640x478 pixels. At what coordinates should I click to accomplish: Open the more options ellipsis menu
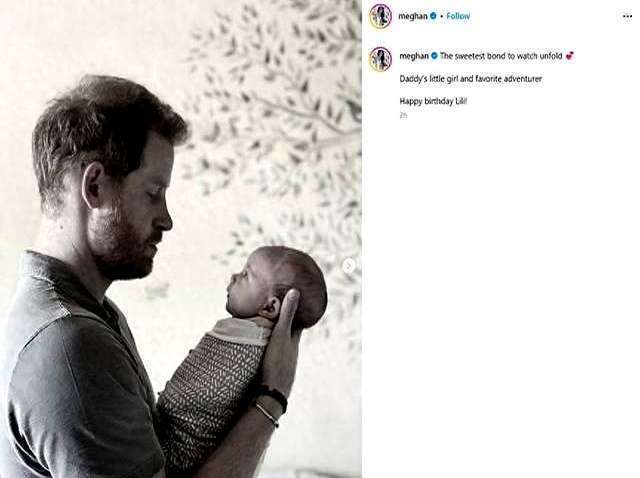pyautogui.click(x=627, y=16)
